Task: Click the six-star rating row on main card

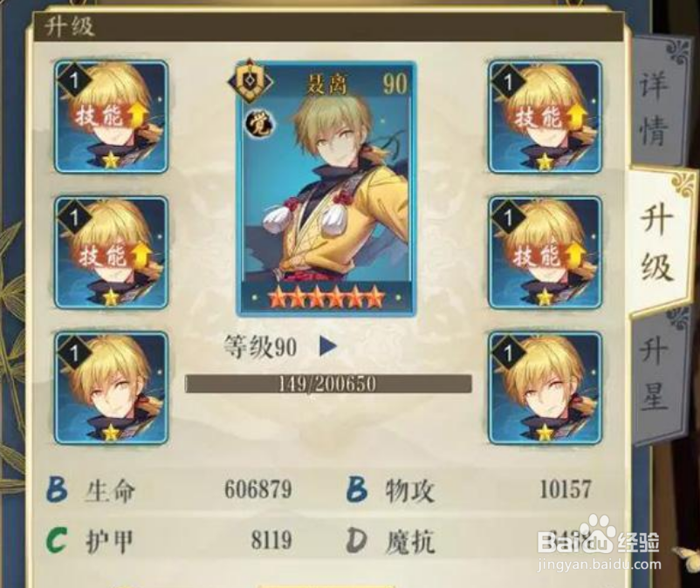Action: tap(326, 297)
